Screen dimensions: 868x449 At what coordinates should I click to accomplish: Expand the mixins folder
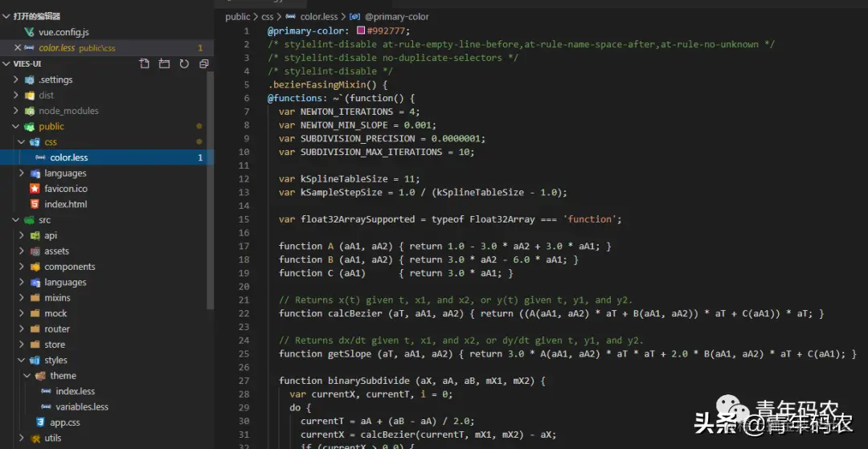coord(21,297)
